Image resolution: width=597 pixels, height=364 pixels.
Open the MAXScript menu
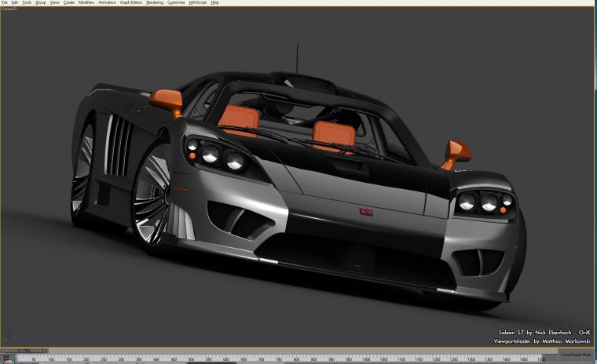(x=198, y=2)
